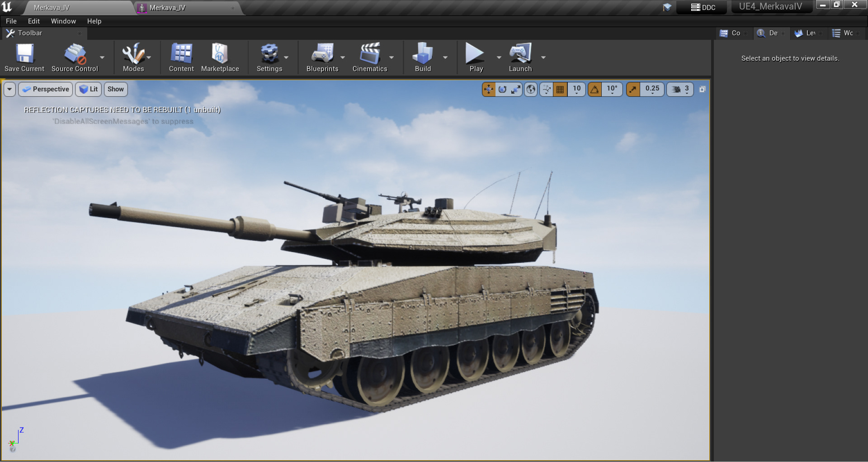The image size is (868, 462).
Task: Cycle world/local coordinate system globe
Action: [x=531, y=90]
